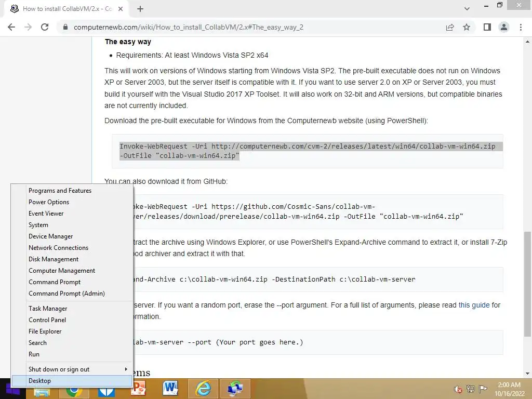Click the padlock site info icon
532x399 pixels.
(x=65, y=27)
